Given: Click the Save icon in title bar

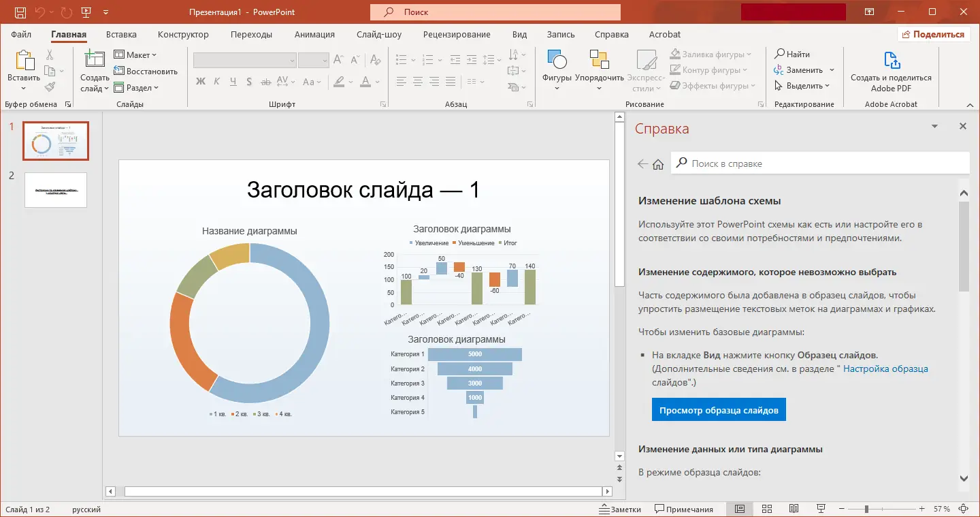Looking at the screenshot, I should 20,12.
